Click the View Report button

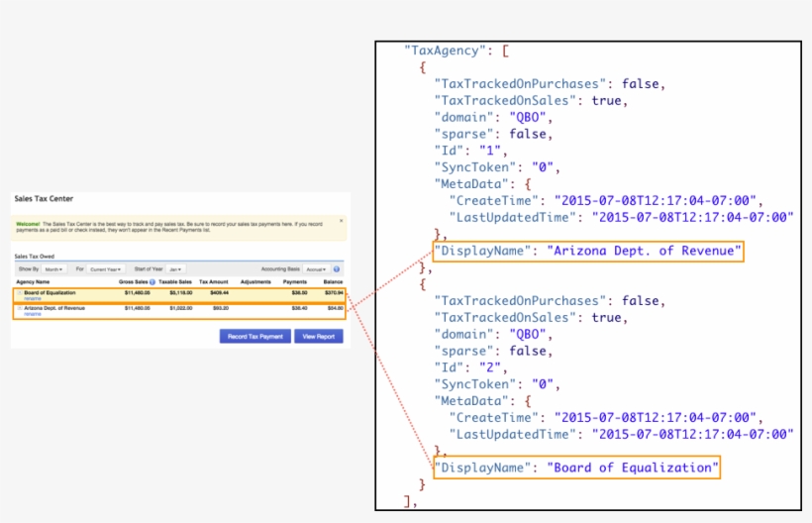pyautogui.click(x=319, y=337)
